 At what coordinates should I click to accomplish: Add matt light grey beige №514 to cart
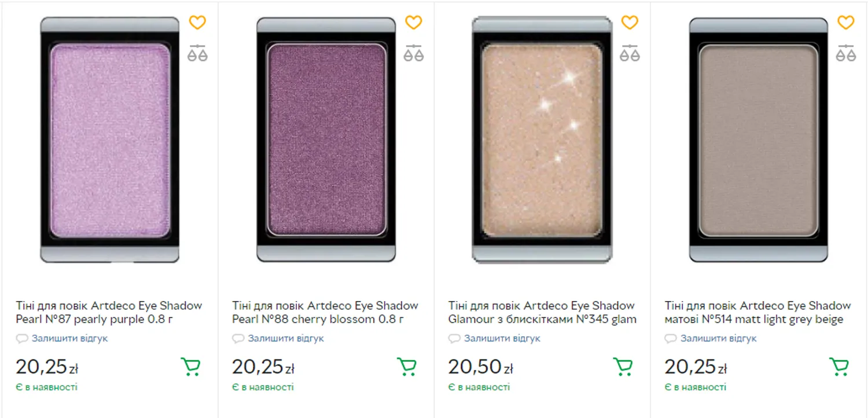839,366
